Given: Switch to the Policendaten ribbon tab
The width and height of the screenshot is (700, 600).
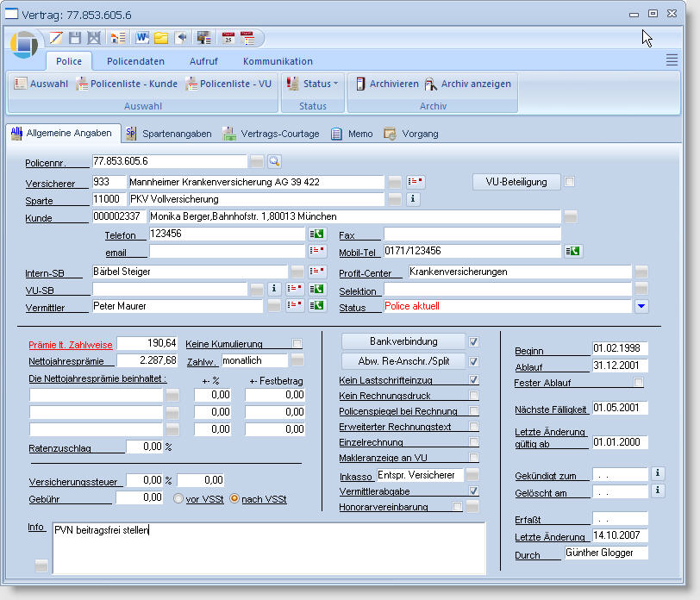Looking at the screenshot, I should tap(135, 61).
